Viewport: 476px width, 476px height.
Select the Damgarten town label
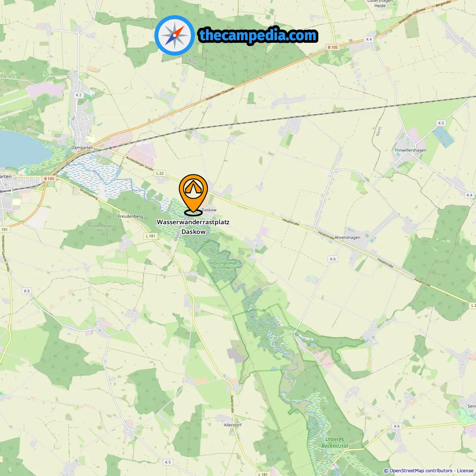pos(82,148)
